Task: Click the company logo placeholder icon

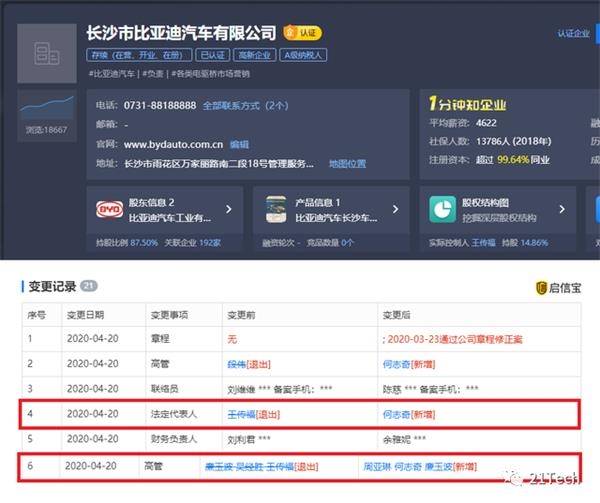Action: (x=47, y=53)
